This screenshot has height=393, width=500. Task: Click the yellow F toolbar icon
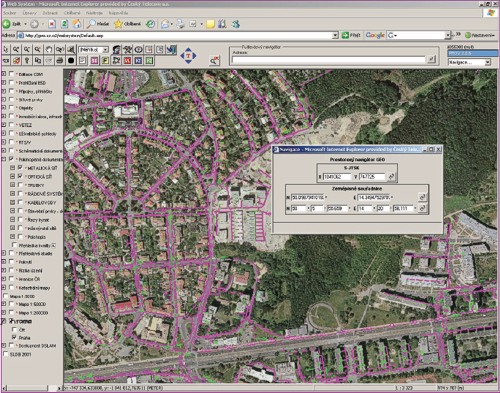click(x=105, y=61)
